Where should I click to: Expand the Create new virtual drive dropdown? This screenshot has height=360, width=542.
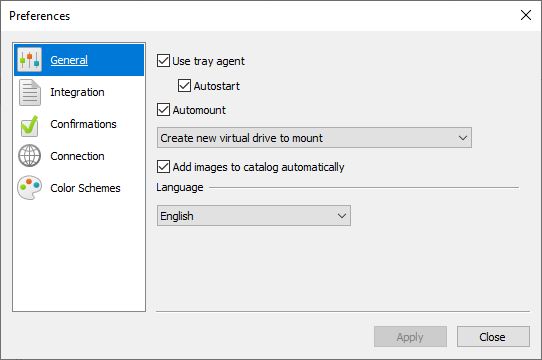coord(314,138)
